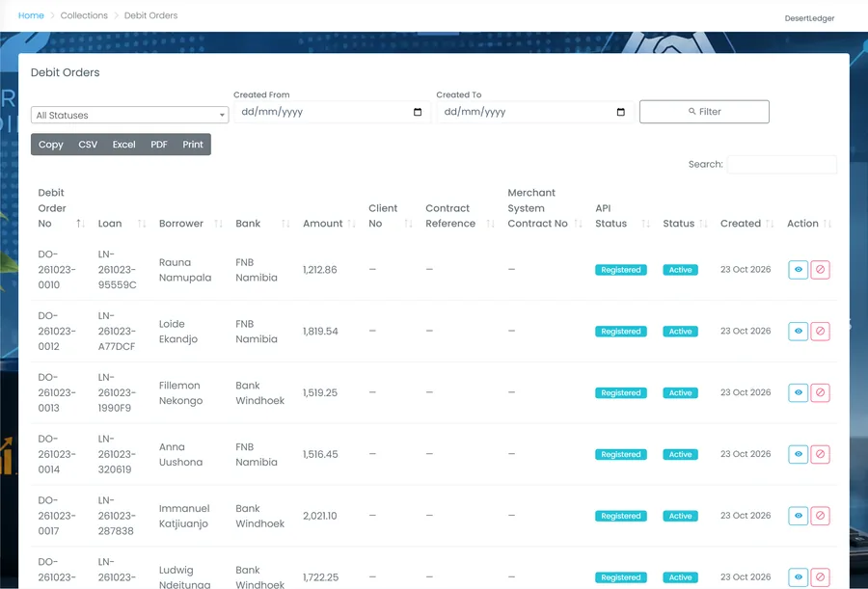Viewport: 868px width, 589px height.
Task: Sort table by API Status column
Action: pyautogui.click(x=645, y=224)
